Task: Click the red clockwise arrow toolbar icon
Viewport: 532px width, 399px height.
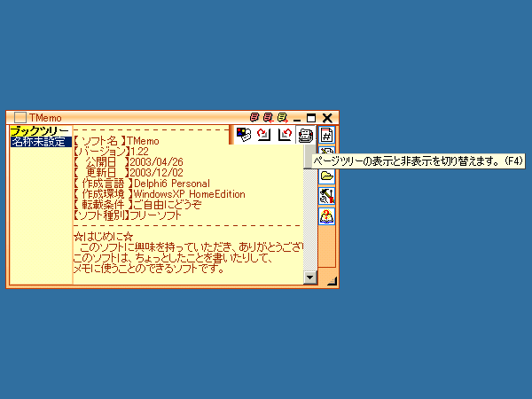Action: point(263,135)
